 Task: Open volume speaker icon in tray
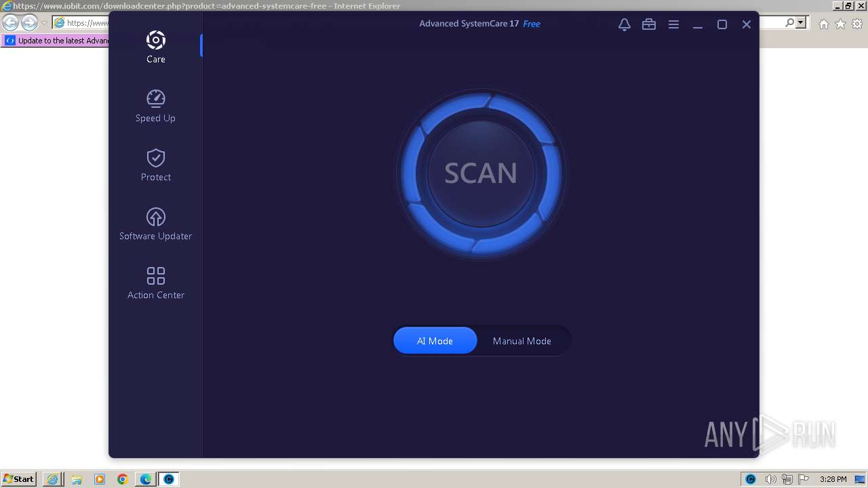point(771,479)
